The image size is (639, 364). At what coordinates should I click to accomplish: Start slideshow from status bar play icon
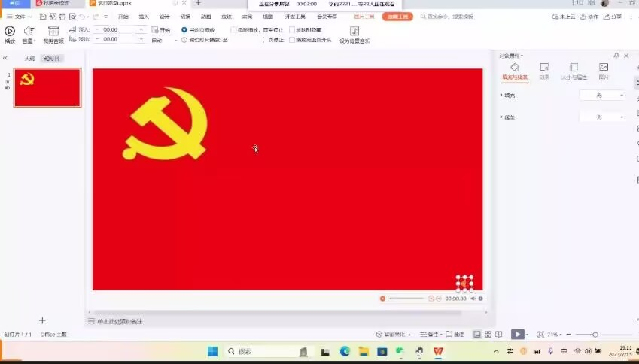517,334
